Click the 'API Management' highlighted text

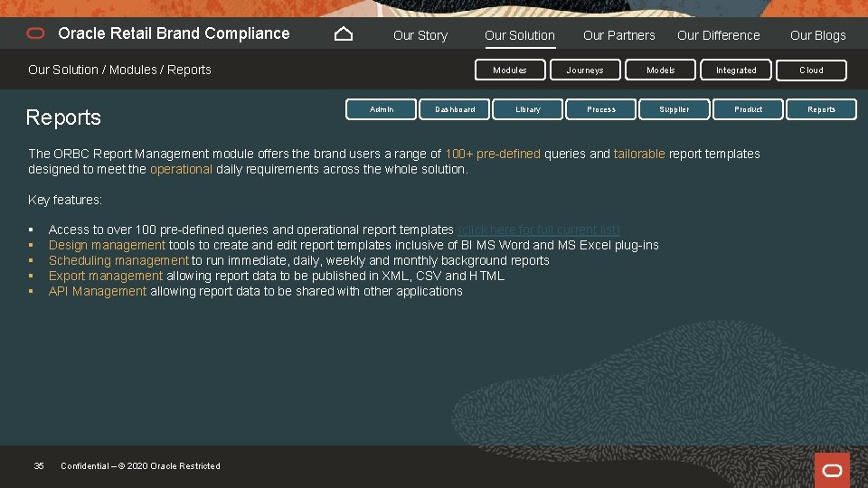click(x=98, y=291)
